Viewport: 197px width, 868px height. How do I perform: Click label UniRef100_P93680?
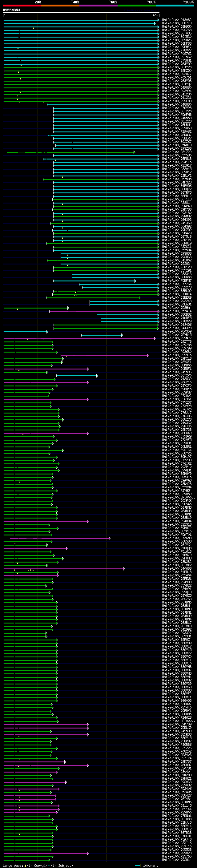tap(177, 352)
